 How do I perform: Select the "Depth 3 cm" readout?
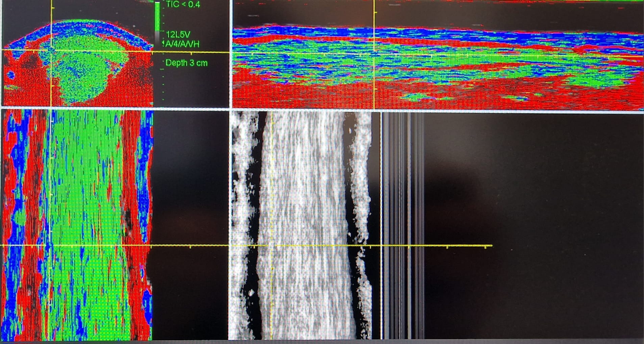[x=186, y=63]
